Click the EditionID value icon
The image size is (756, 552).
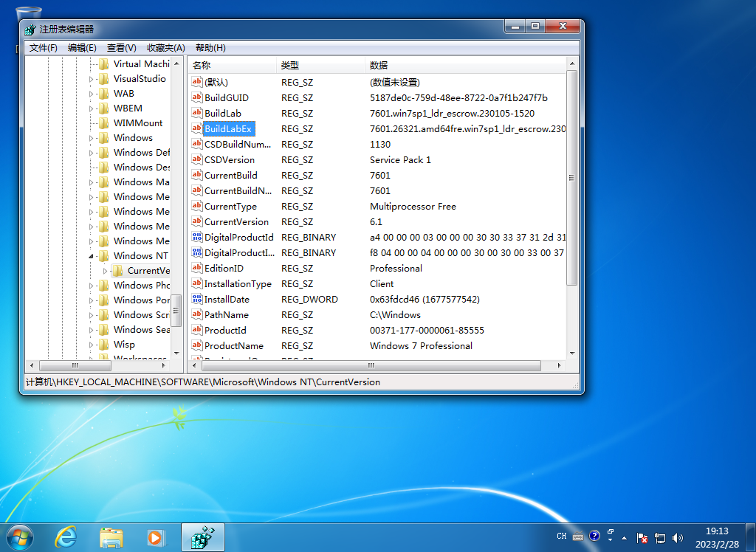(x=196, y=268)
